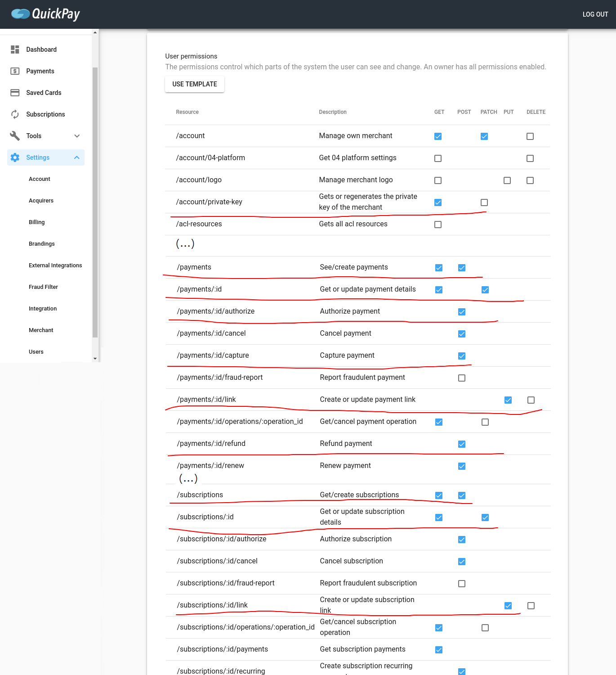Enable GET for /account/logo
Viewport: 616px width, 675px height.
(438, 180)
